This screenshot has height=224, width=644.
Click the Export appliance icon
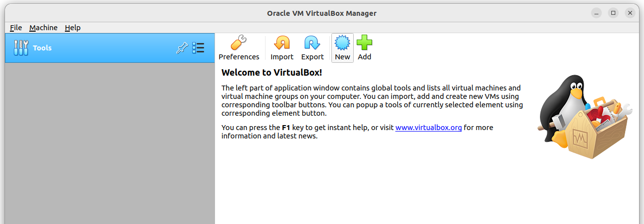tap(312, 43)
